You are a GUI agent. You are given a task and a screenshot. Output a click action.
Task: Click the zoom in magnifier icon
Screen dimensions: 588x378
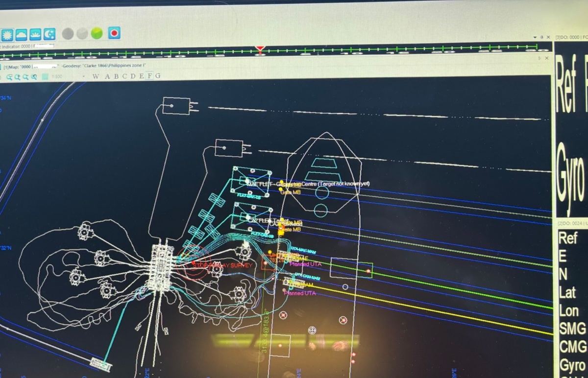click(x=17, y=77)
